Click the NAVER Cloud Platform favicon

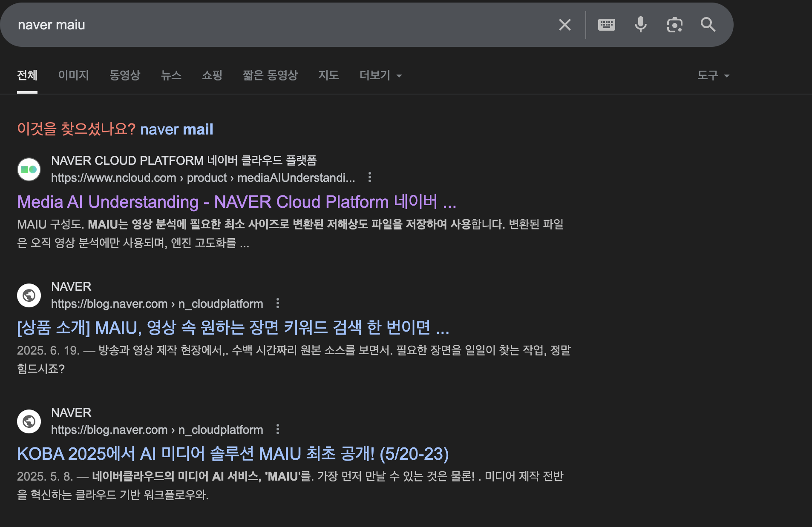pyautogui.click(x=29, y=169)
